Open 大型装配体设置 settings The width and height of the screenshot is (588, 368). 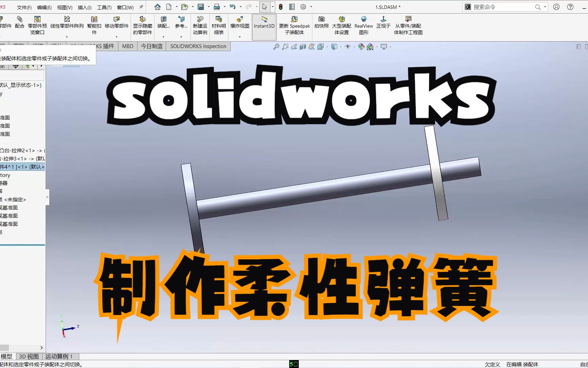[x=342, y=25]
